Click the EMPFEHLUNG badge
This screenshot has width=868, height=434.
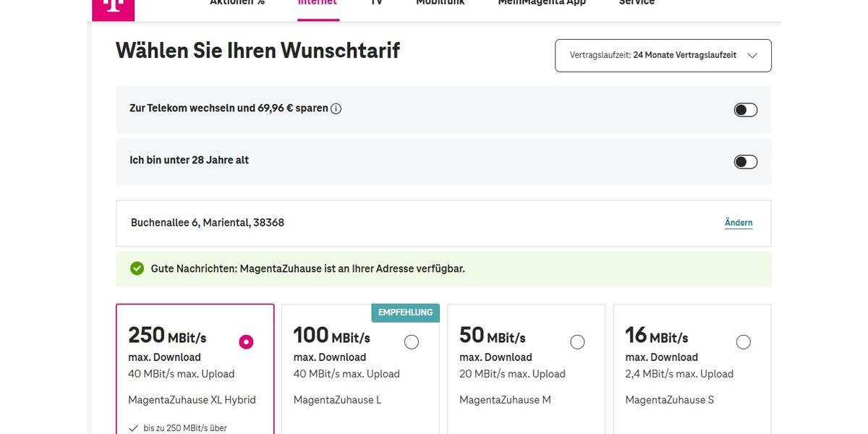tap(405, 312)
